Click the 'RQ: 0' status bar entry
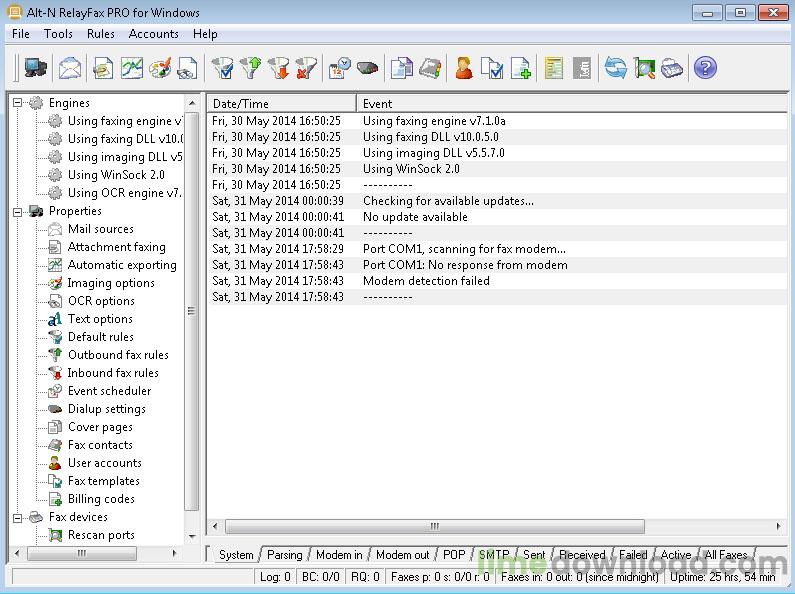 coord(365,577)
